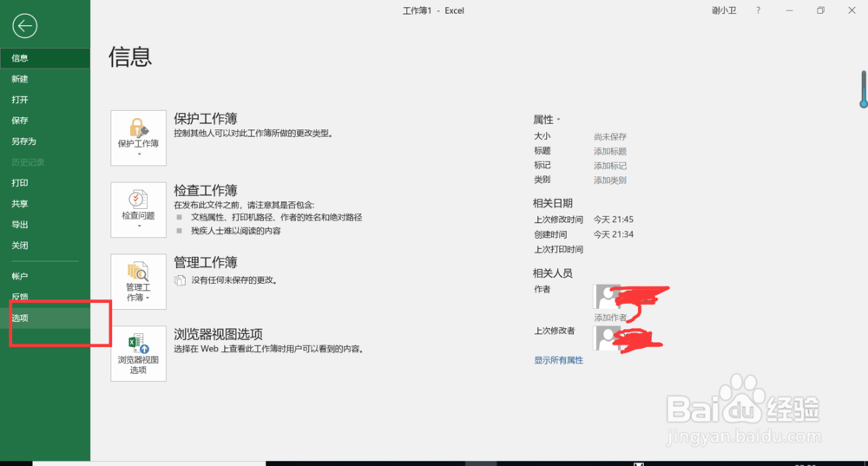The width and height of the screenshot is (868, 466).
Task: Open 反馈 in the sidebar
Action: [x=45, y=297]
